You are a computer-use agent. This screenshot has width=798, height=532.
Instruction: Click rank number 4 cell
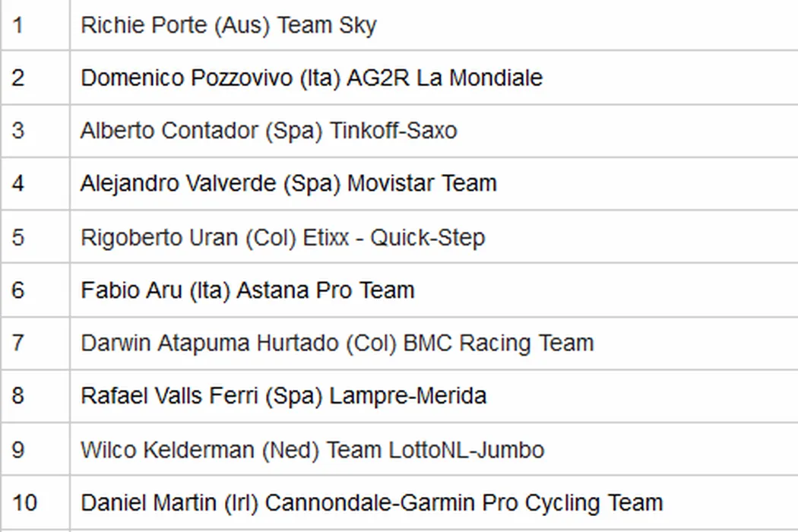18,183
